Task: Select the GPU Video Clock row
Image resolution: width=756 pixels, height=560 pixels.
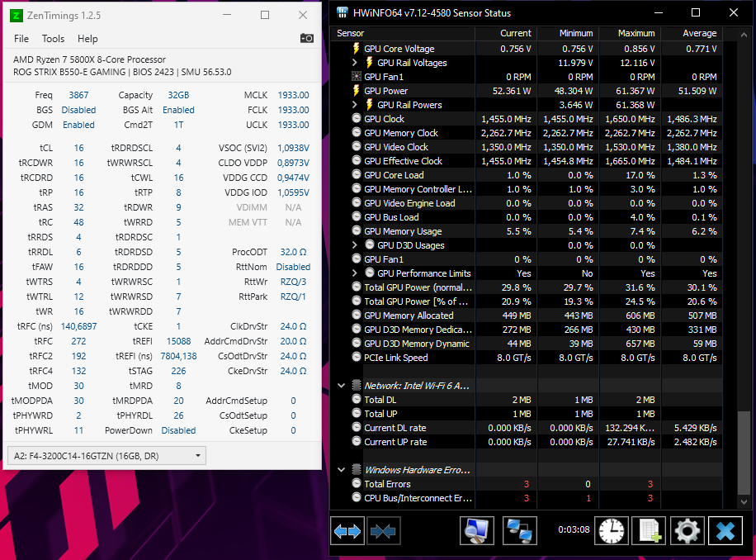Action: 527,147
